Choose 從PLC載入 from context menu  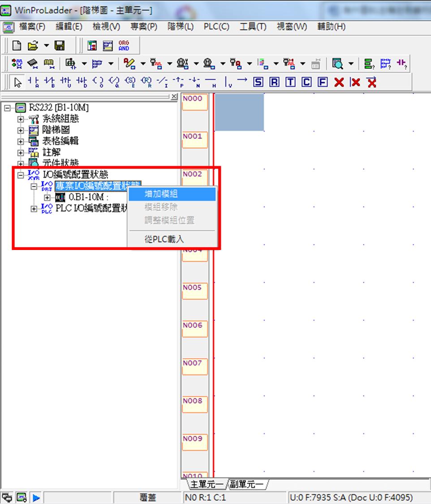coord(172,239)
